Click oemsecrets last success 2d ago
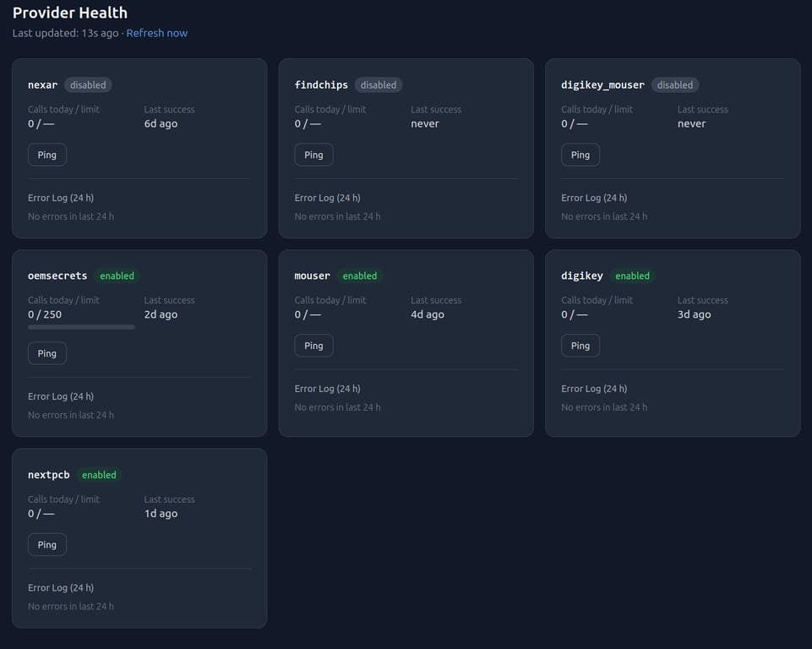The height and width of the screenshot is (649, 812). pos(161,314)
